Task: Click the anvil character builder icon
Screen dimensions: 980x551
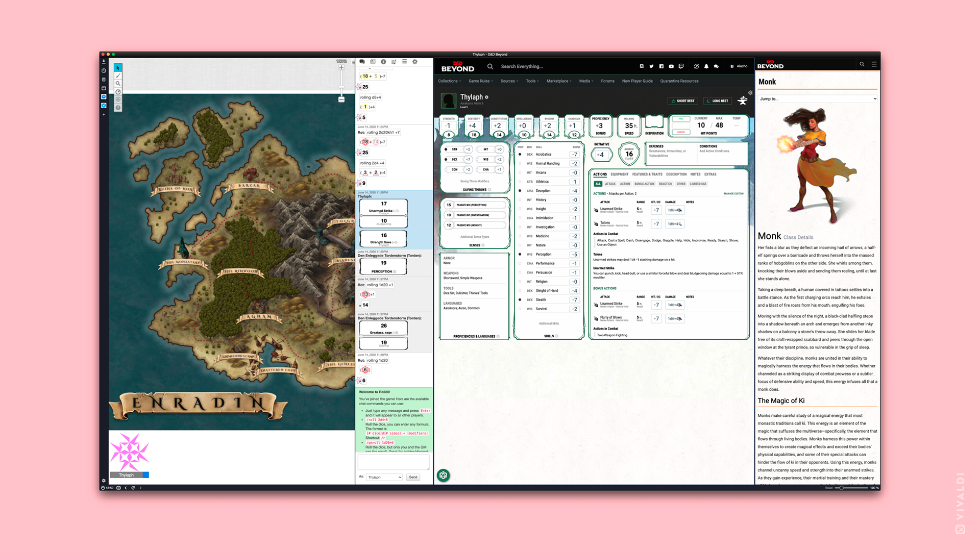Action: [x=743, y=101]
